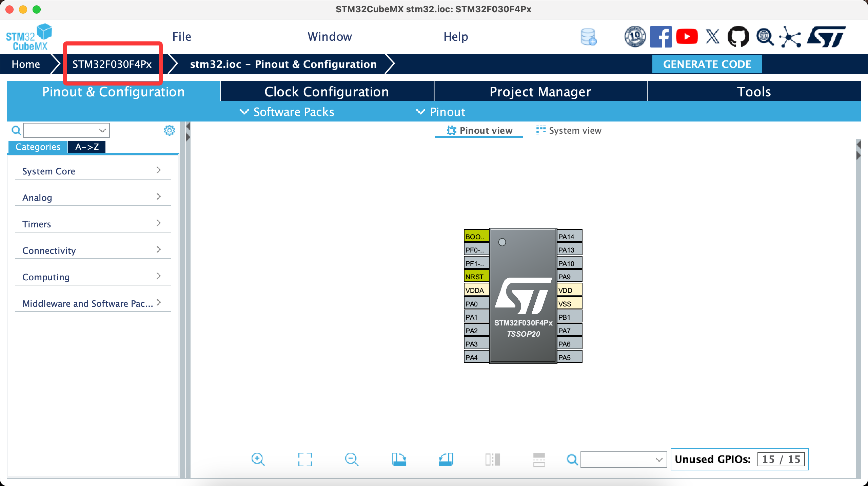Switch to the Pinout & Configuration tab
This screenshot has height=486, width=868.
click(x=114, y=91)
